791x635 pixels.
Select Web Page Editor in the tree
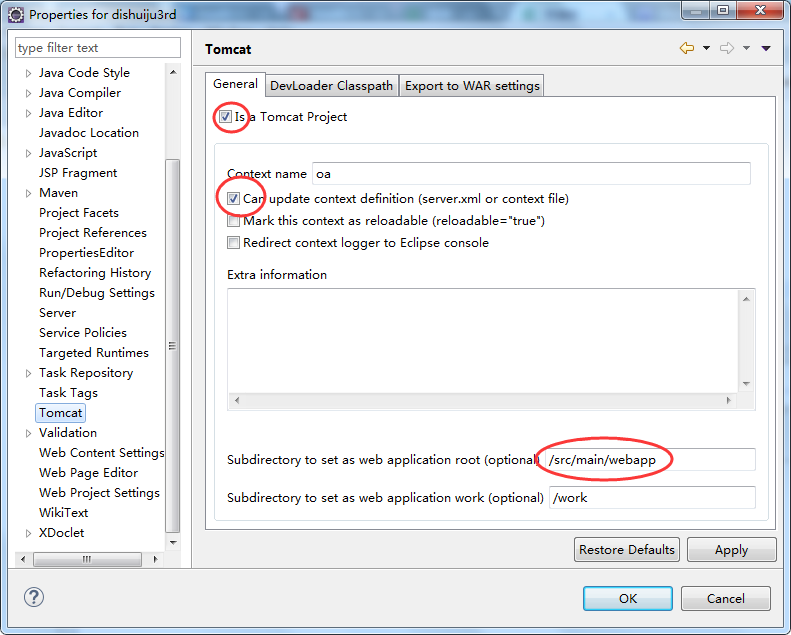tap(88, 473)
